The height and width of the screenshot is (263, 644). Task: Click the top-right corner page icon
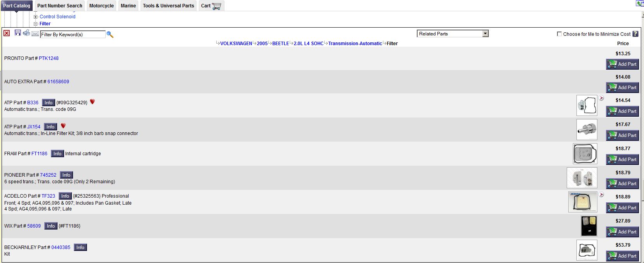(640, 4)
